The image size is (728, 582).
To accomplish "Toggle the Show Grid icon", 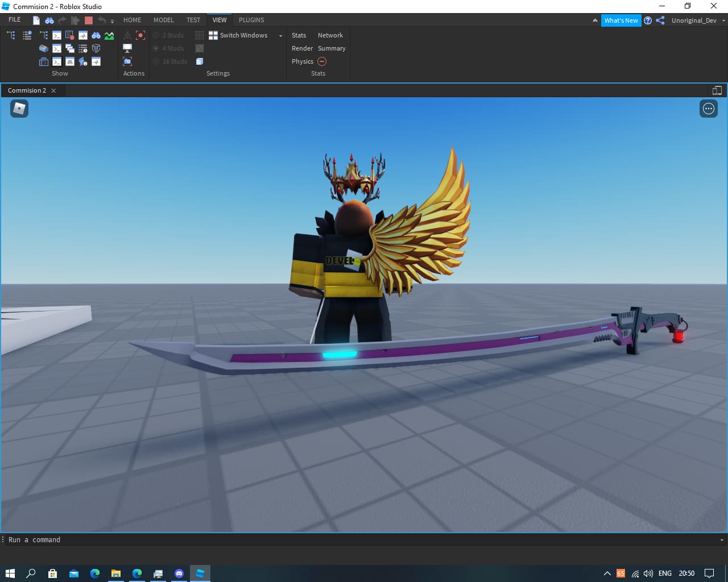I will click(x=200, y=35).
